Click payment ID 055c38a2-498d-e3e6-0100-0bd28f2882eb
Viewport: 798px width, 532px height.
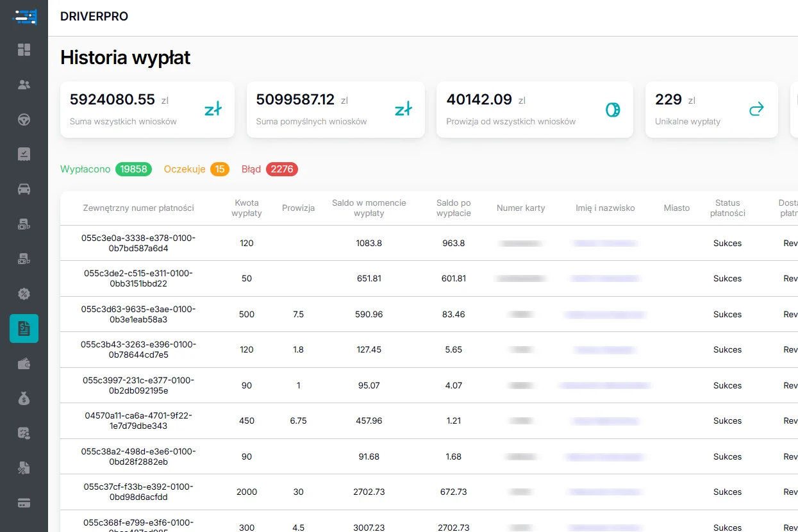[138, 456]
